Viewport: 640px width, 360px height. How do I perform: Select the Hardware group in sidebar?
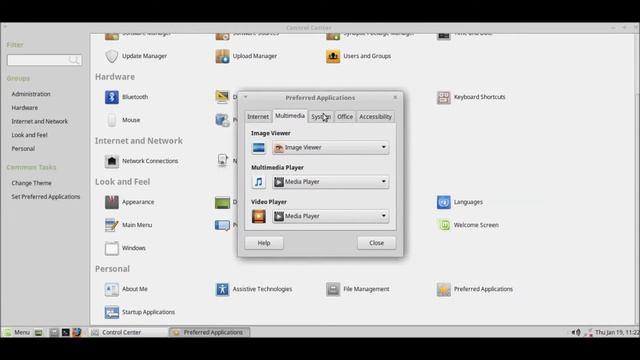point(24,108)
